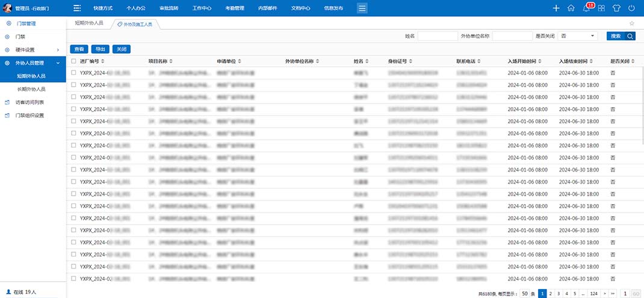Open the four-square apps grid icon

click(601, 8)
